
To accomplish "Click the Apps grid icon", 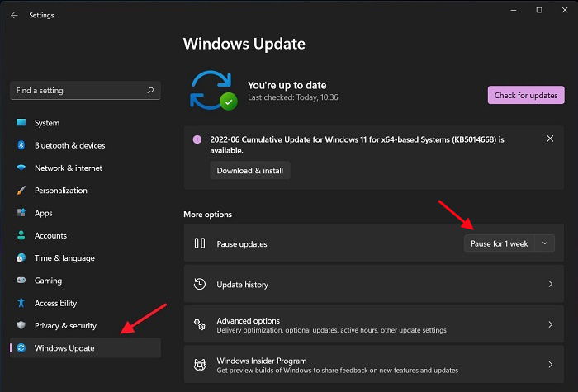I will (x=21, y=213).
